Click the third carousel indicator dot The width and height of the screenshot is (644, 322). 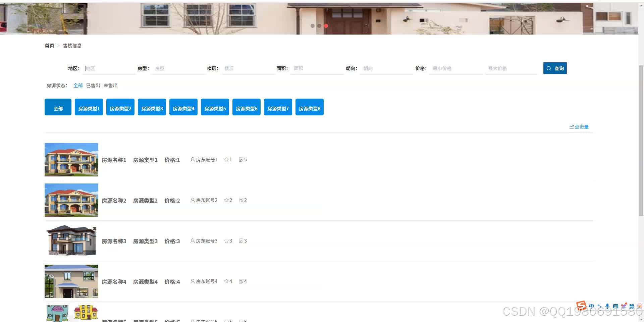click(326, 25)
